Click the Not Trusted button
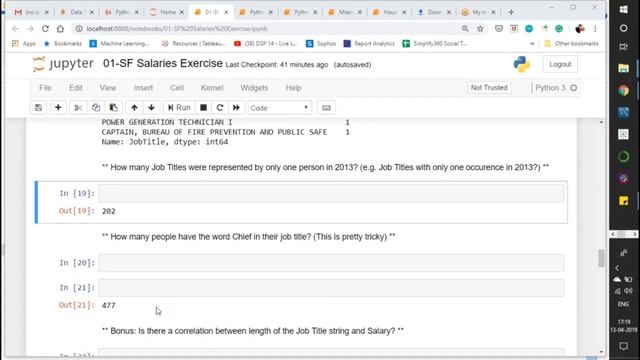 click(489, 88)
